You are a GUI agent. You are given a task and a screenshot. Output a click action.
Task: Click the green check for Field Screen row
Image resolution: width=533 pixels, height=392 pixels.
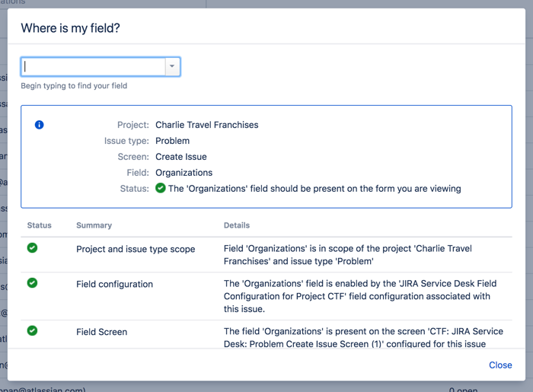pyautogui.click(x=32, y=331)
